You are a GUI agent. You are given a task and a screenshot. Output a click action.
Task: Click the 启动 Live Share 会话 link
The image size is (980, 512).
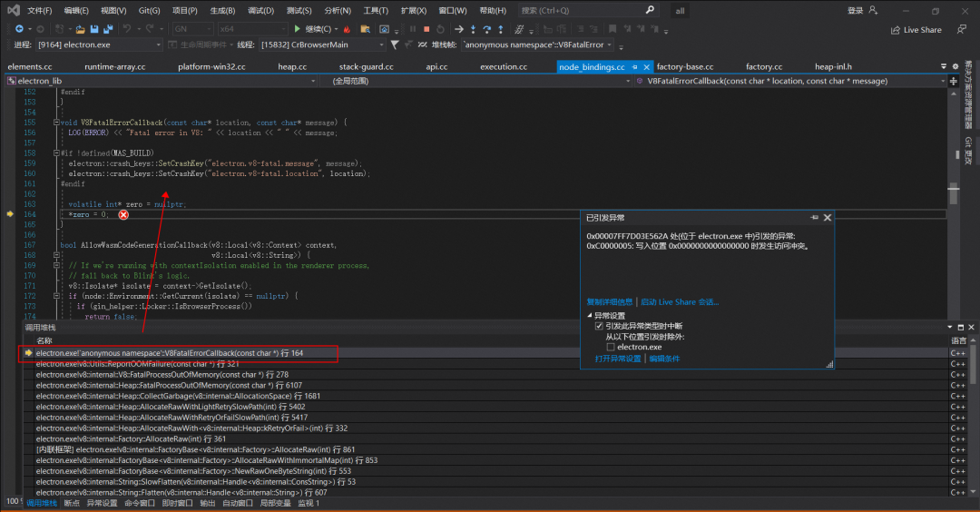[x=680, y=302]
